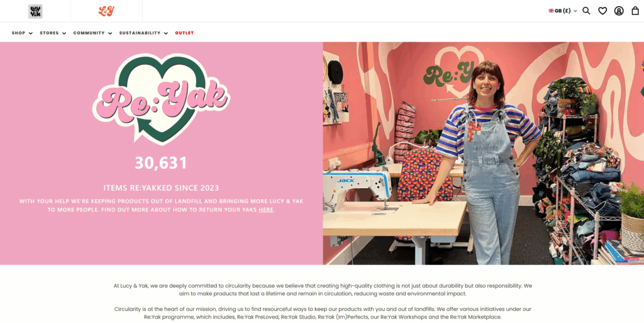Expand the Community dropdown chevron
This screenshot has width=644, height=323.
pyautogui.click(x=110, y=33)
